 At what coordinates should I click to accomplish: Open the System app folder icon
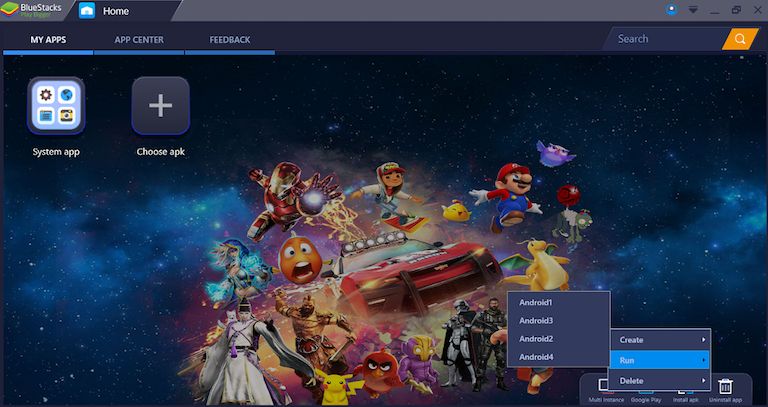click(x=56, y=105)
